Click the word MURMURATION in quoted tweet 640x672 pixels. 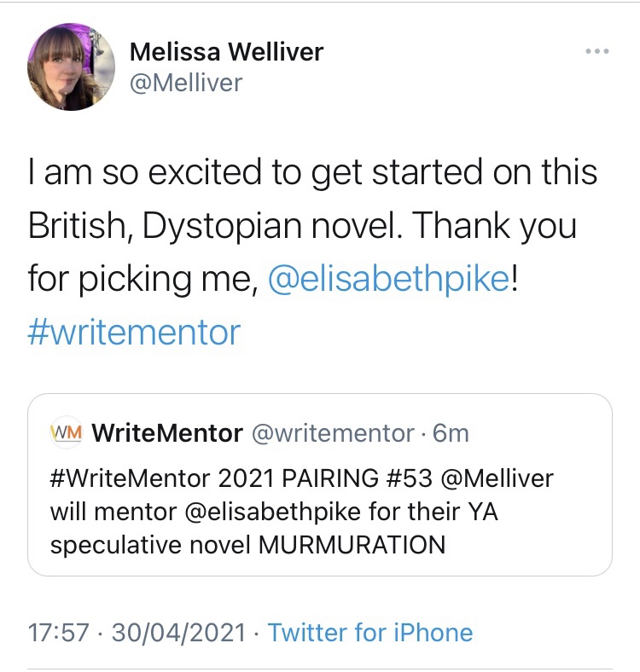click(x=352, y=545)
